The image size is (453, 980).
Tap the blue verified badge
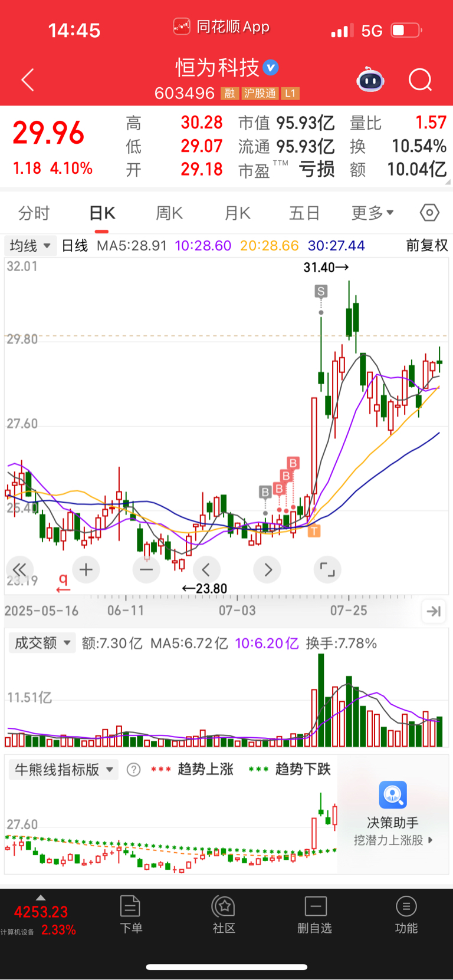tap(271, 68)
